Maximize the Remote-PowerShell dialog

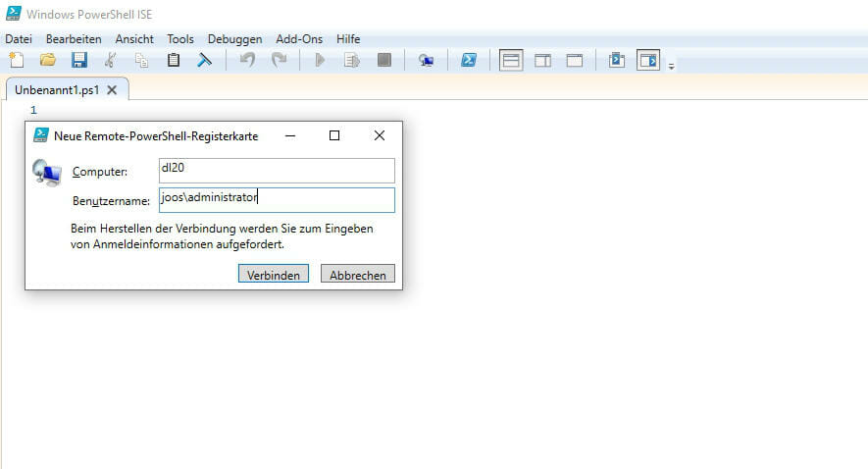click(334, 135)
